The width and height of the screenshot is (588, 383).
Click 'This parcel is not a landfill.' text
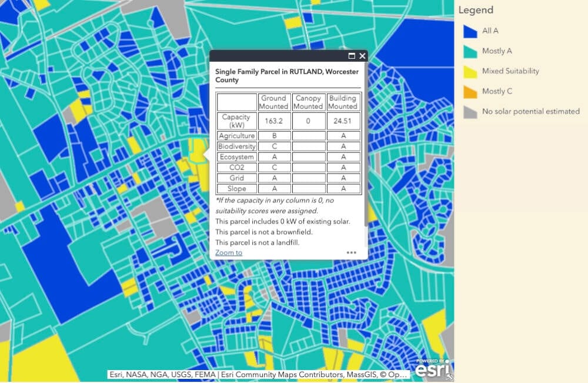(258, 242)
